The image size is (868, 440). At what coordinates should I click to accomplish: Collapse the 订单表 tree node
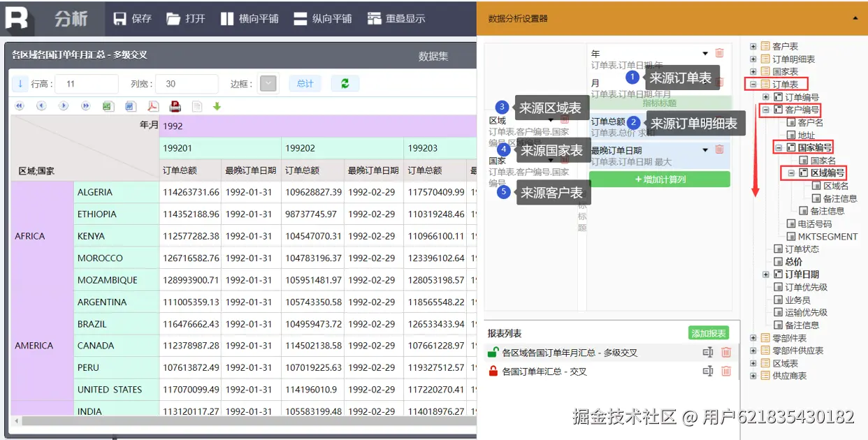(x=753, y=85)
